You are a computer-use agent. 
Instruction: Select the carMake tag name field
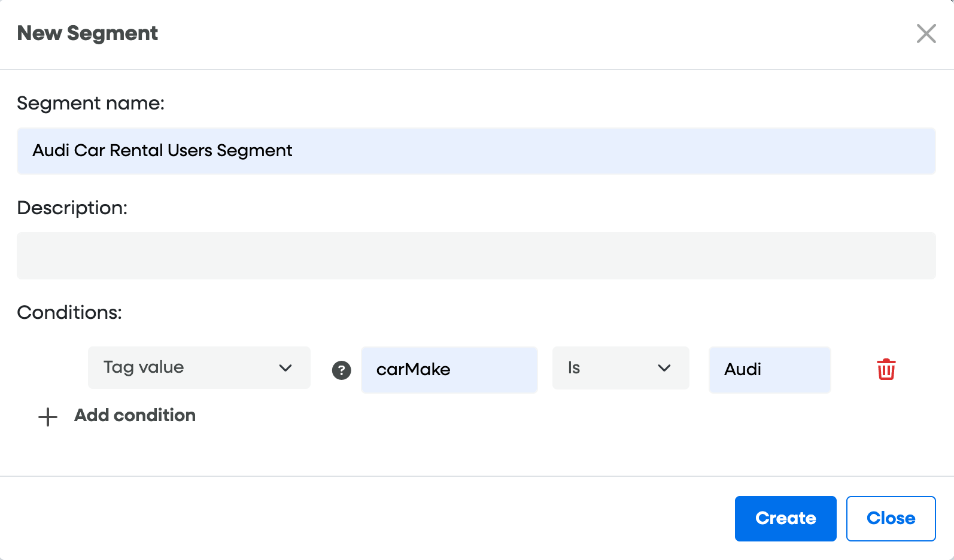(x=449, y=370)
